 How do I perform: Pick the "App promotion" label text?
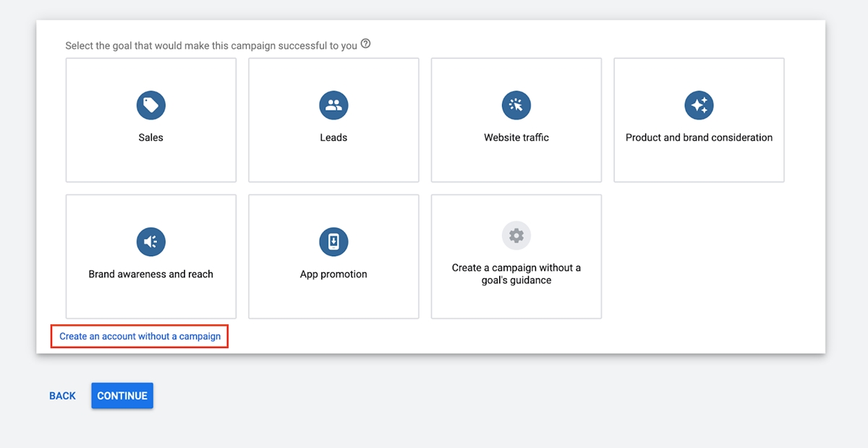(333, 274)
